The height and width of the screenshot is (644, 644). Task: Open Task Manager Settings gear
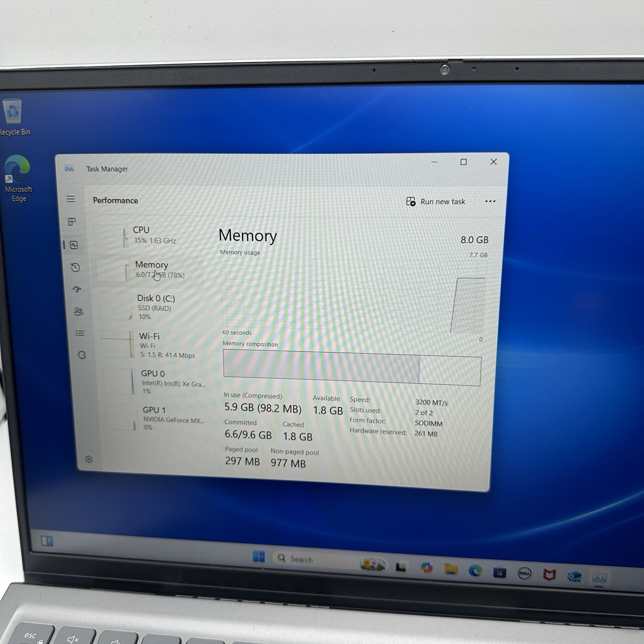pos(89,459)
